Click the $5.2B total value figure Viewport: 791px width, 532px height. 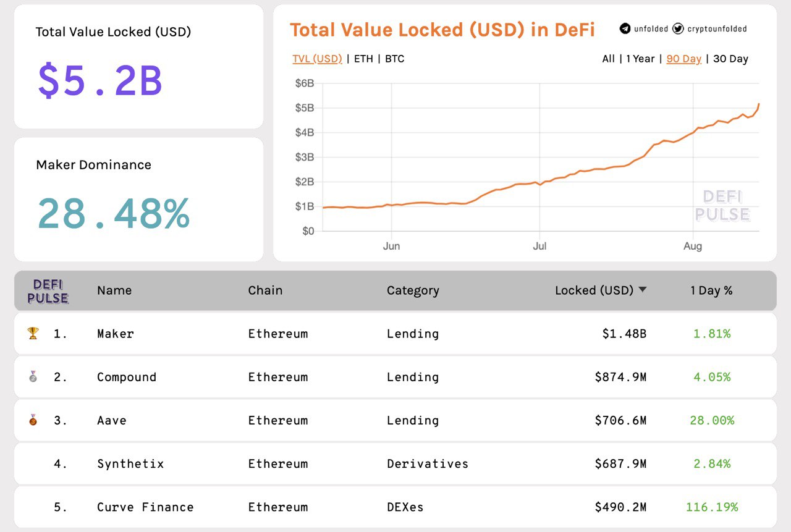(100, 81)
